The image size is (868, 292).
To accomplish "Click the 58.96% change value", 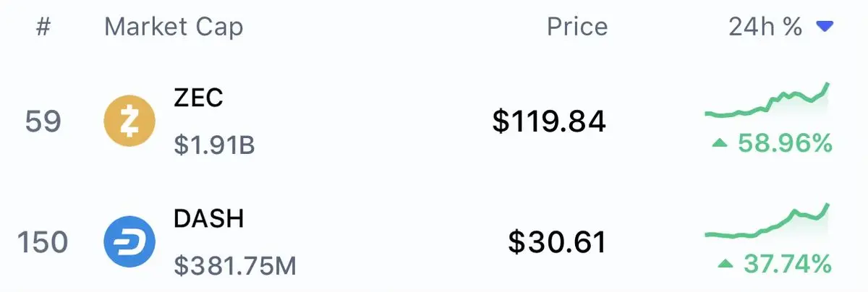I will (785, 144).
